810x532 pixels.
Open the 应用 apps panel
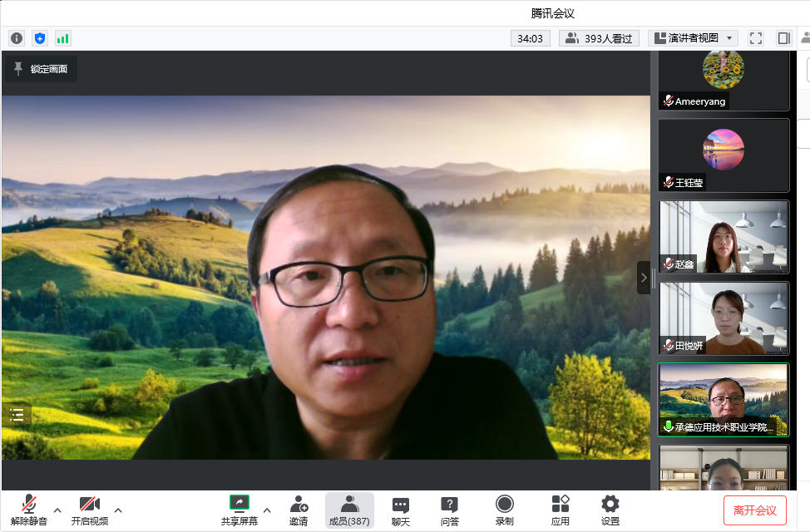[561, 510]
